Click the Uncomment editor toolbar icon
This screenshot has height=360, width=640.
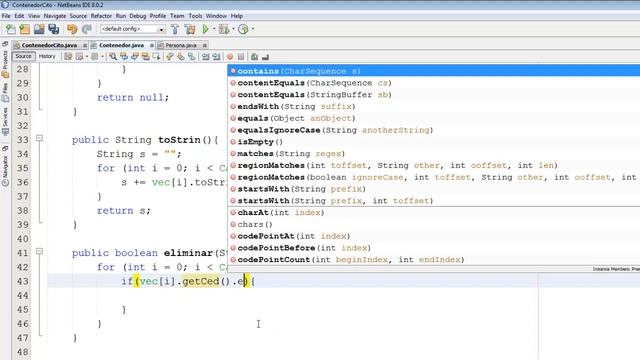point(265,57)
